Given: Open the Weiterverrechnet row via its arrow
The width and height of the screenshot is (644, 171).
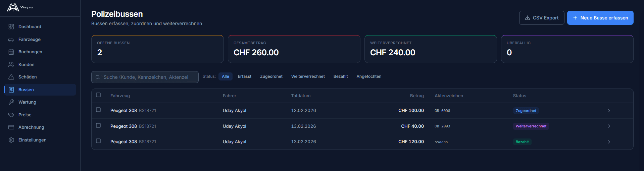Looking at the screenshot, I should point(609,126).
